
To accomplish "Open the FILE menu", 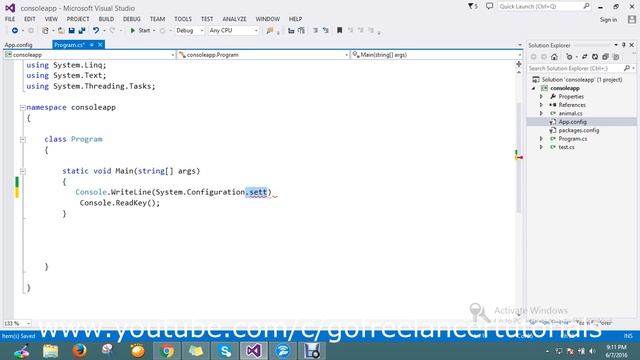I will click(10, 19).
